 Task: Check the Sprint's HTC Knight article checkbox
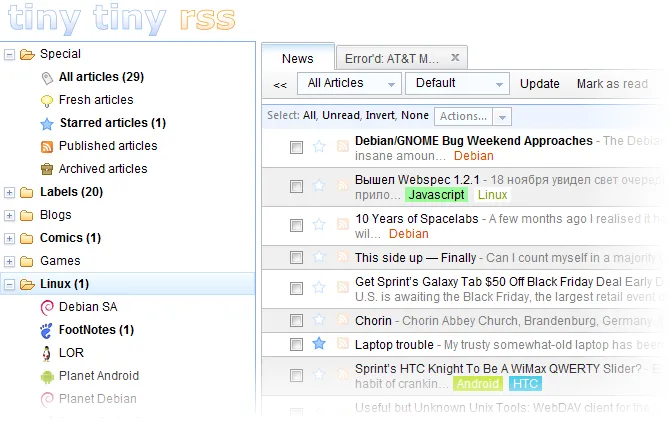point(296,376)
